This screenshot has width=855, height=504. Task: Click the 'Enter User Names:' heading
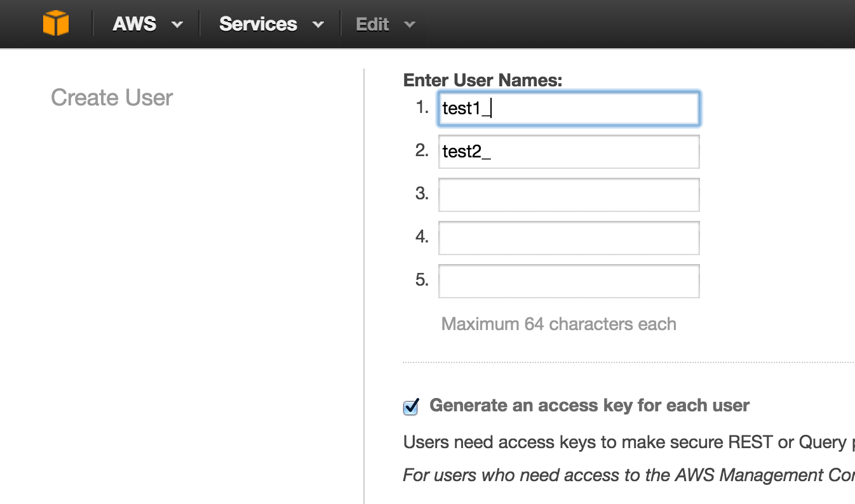(x=483, y=80)
